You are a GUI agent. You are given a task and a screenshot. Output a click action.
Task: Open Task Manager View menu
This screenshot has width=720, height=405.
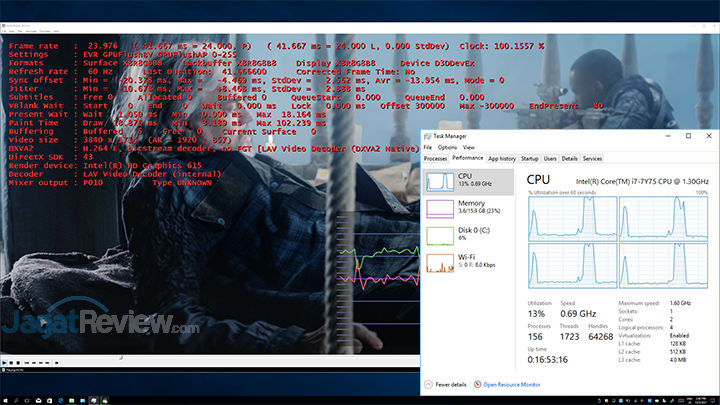pyautogui.click(x=468, y=147)
